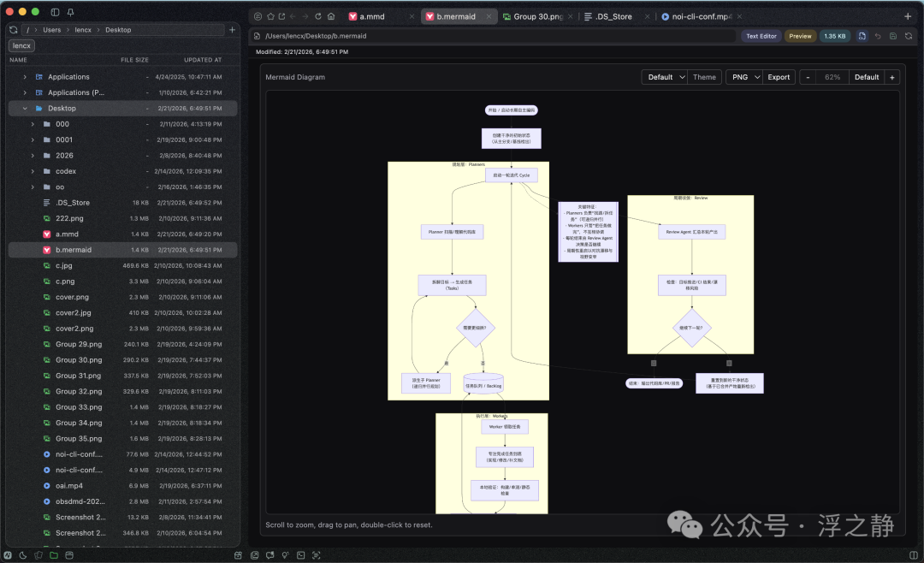Screen dimensions: 924x563
Task: Click the green folder icon in bottom bar
Action: point(54,554)
